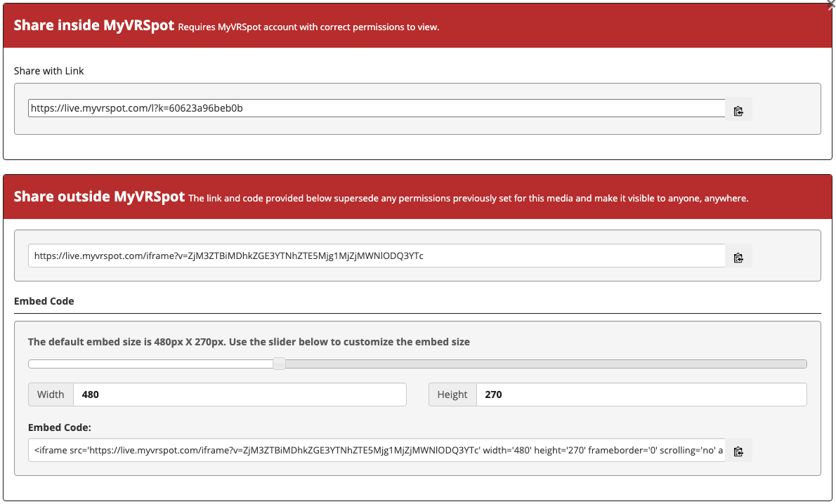Click the 'Embed Code' section heading above the divider
Image resolution: width=836 pixels, height=504 pixels.
pos(44,301)
